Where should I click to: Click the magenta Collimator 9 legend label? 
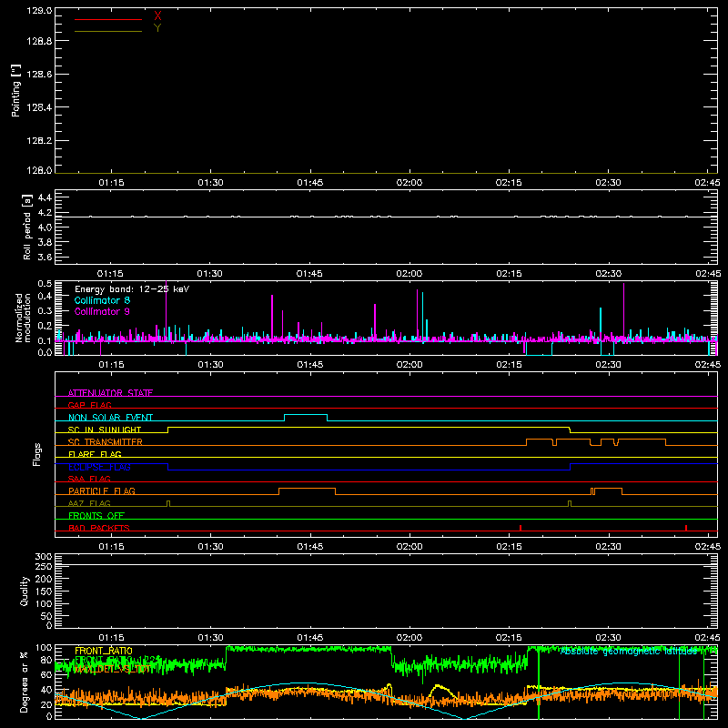point(102,311)
